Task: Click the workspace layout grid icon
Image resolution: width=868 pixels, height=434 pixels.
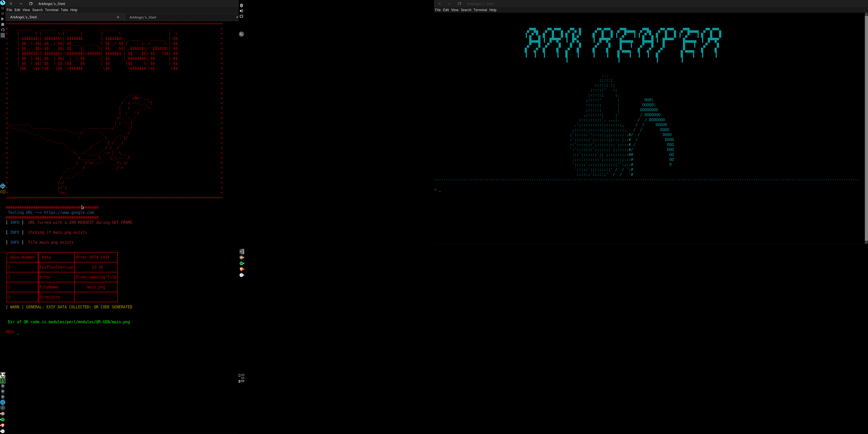Action: [241, 378]
